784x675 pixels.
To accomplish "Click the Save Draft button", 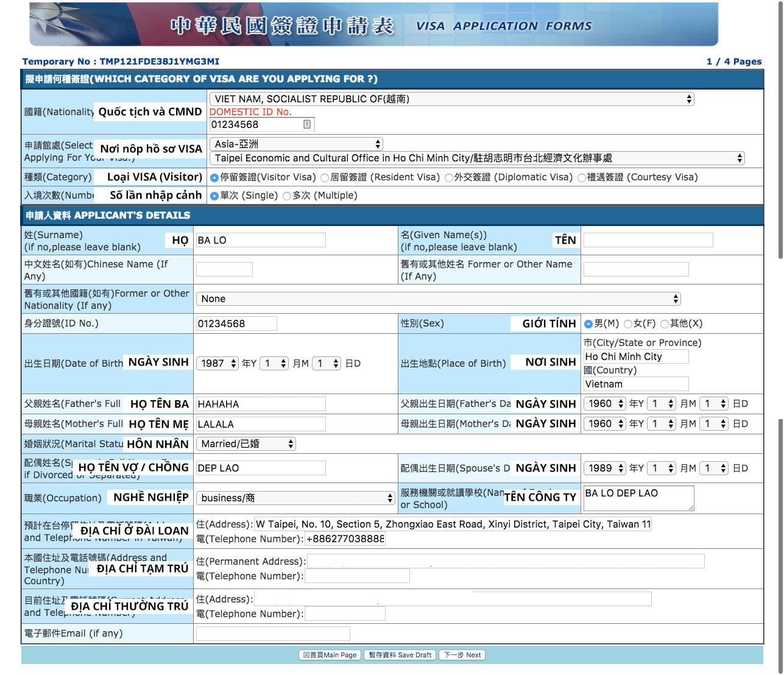I will click(x=400, y=655).
